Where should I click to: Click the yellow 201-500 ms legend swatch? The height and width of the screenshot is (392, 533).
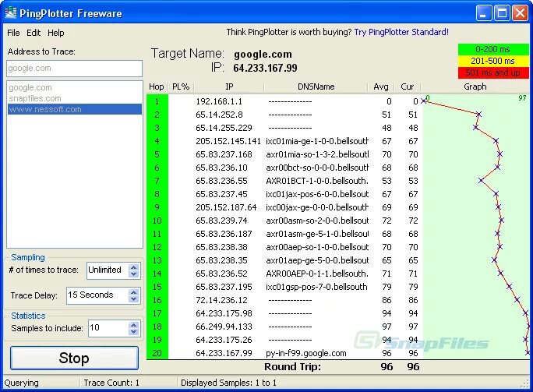[493, 62]
